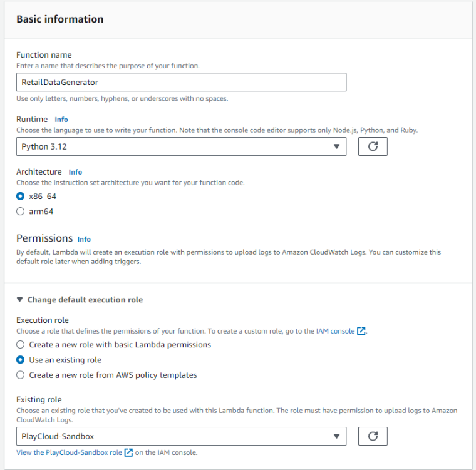Click external link icon beside PlayCloud-Sandbox role
Screen dimensions: 476x470
128,452
